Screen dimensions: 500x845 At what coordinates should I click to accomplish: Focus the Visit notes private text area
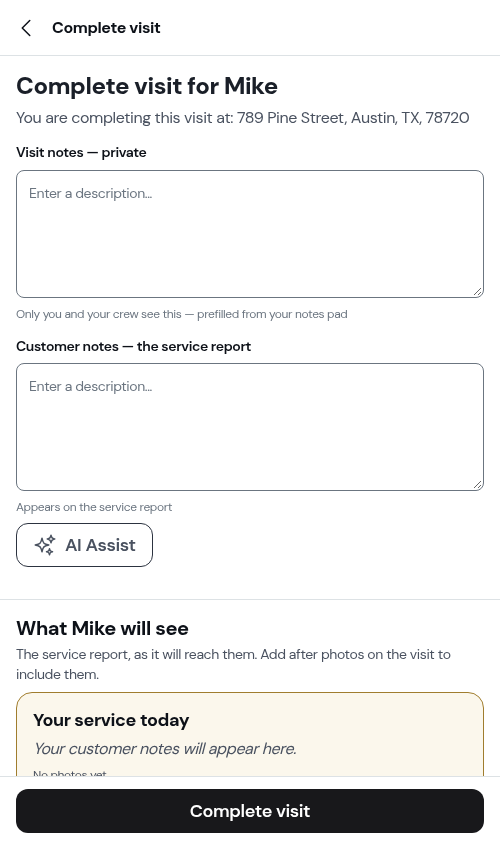click(x=250, y=234)
